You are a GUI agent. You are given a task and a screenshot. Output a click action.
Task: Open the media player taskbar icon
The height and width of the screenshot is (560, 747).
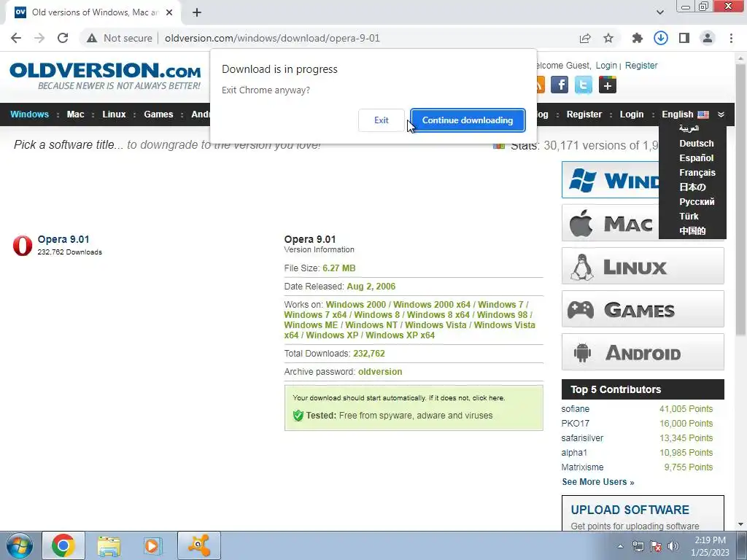pyautogui.click(x=152, y=545)
